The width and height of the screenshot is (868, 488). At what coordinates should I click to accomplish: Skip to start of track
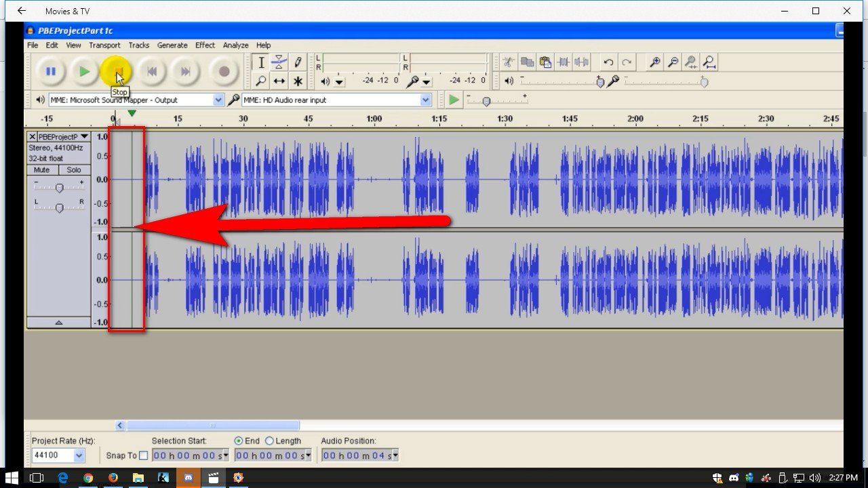[153, 71]
